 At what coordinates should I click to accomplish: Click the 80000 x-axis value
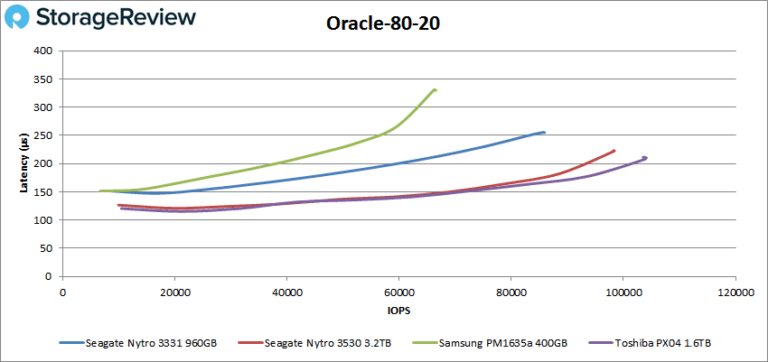click(511, 292)
